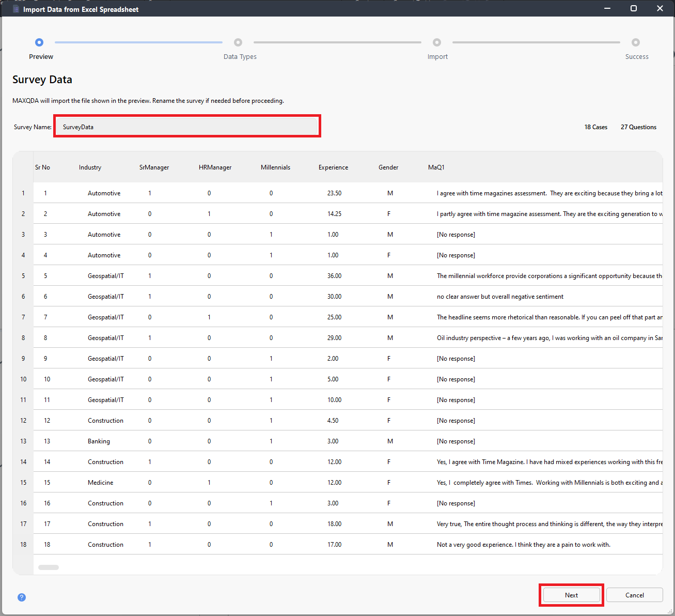Click Experience value 18.00
The width and height of the screenshot is (675, 616).
(x=334, y=524)
